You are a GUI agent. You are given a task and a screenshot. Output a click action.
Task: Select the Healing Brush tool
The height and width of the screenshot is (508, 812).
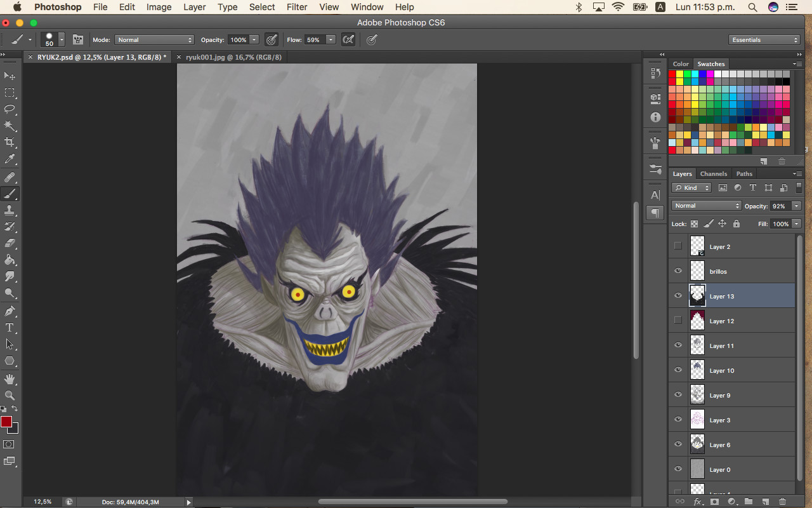tap(10, 177)
